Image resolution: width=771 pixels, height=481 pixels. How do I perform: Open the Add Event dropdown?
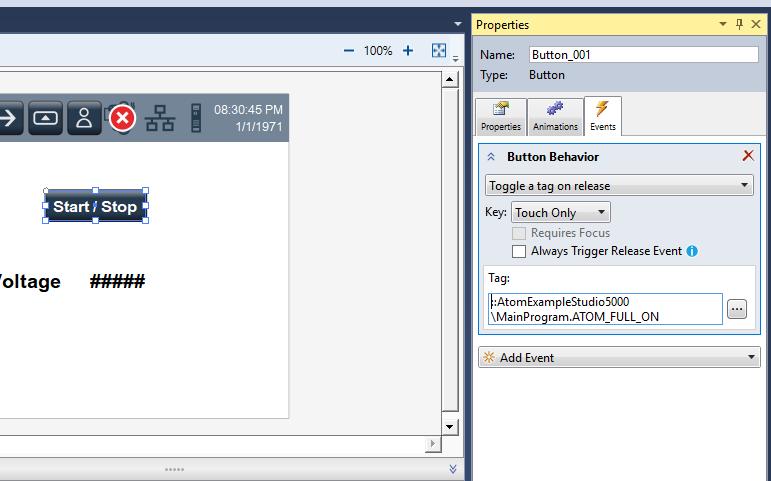coord(619,358)
